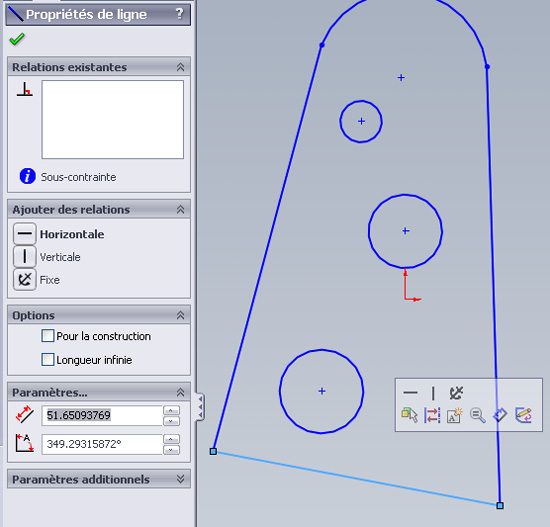Increase line length with up stepper

tap(172, 410)
